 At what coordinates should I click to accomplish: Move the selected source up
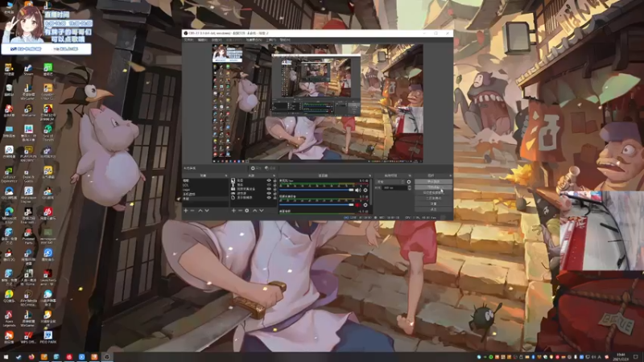254,211
